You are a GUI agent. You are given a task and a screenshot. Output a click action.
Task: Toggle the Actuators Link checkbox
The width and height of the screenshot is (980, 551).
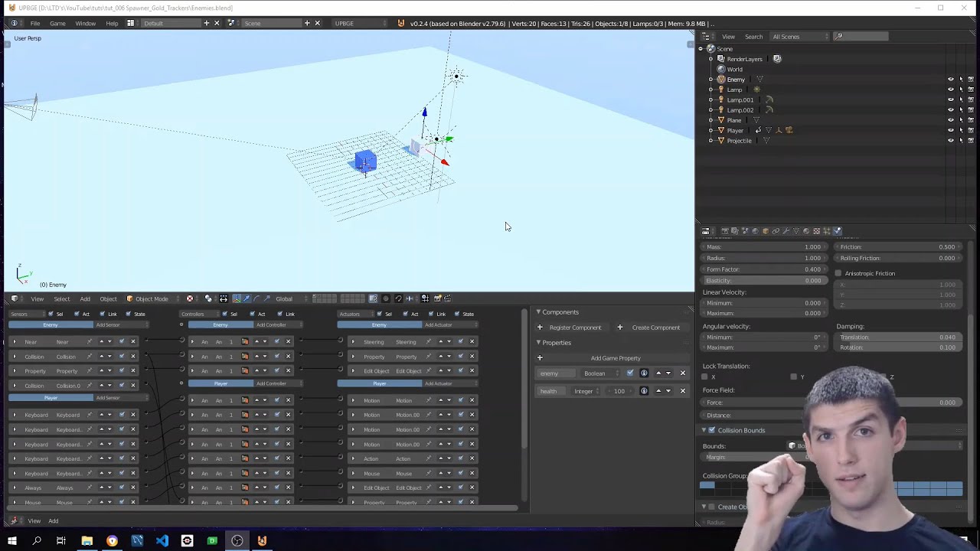[x=430, y=314]
